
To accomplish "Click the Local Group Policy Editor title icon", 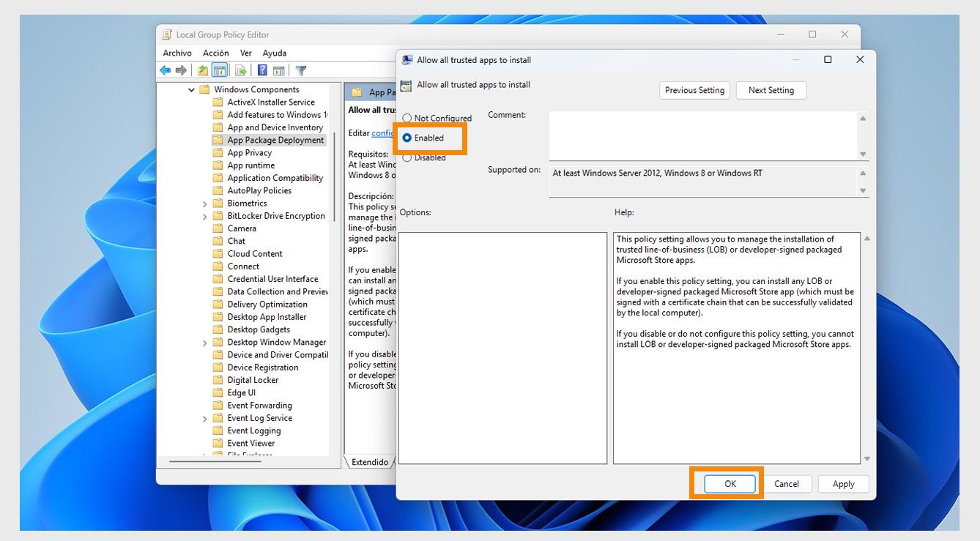I will click(167, 34).
